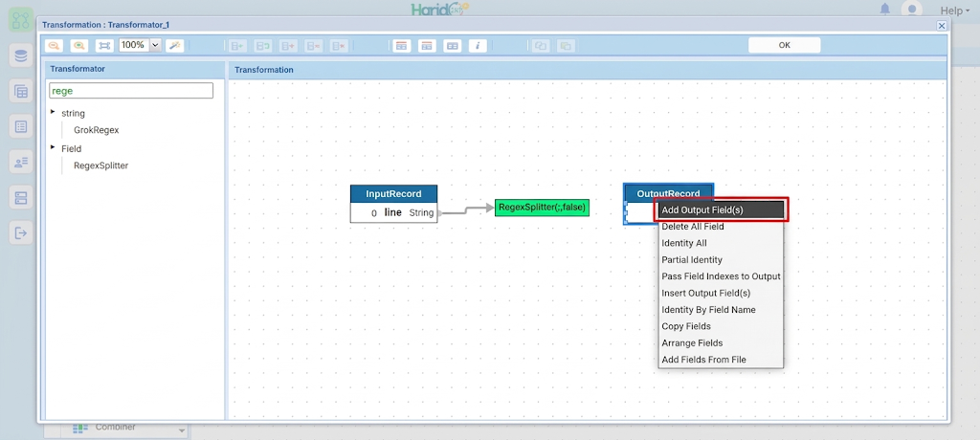Select the GrokRegex tree item
This screenshot has width=980, height=440.
click(97, 130)
